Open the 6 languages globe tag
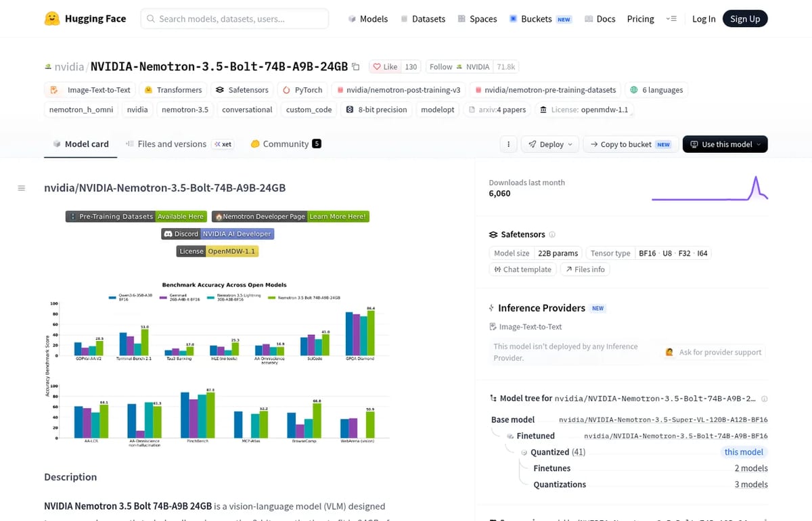 pos(656,90)
